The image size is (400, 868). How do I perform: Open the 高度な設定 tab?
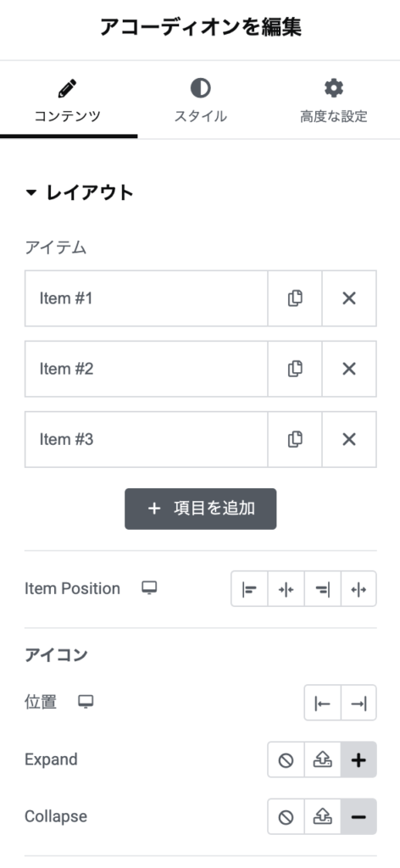pos(334,102)
